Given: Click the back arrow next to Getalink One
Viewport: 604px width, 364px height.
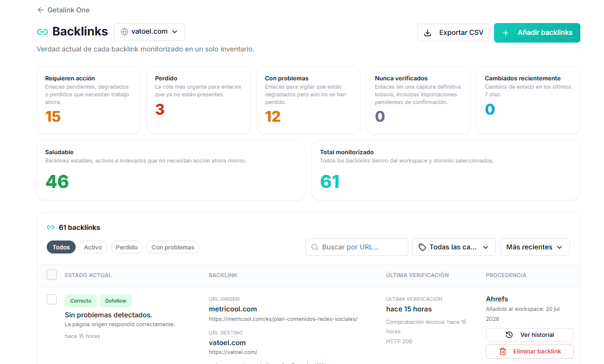Looking at the screenshot, I should (x=40, y=10).
